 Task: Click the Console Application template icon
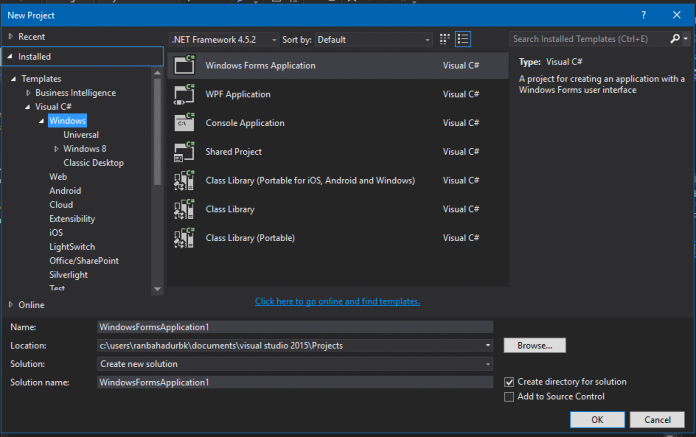(x=184, y=122)
